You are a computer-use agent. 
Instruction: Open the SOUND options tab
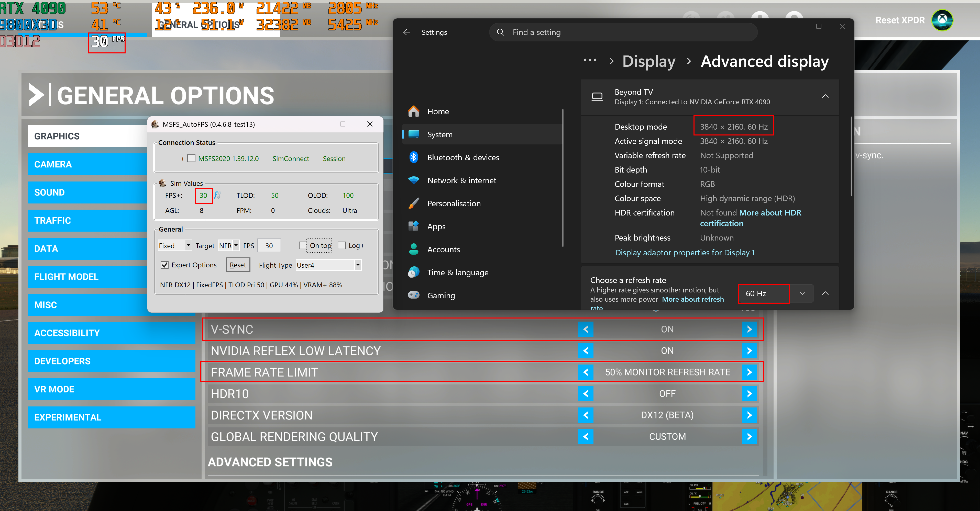[87, 192]
